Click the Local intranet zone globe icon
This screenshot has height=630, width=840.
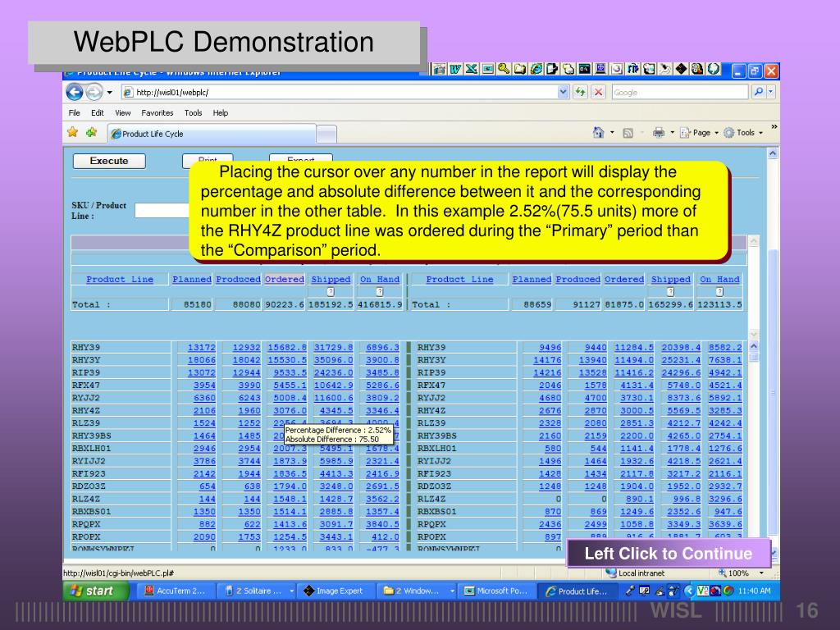click(x=610, y=573)
